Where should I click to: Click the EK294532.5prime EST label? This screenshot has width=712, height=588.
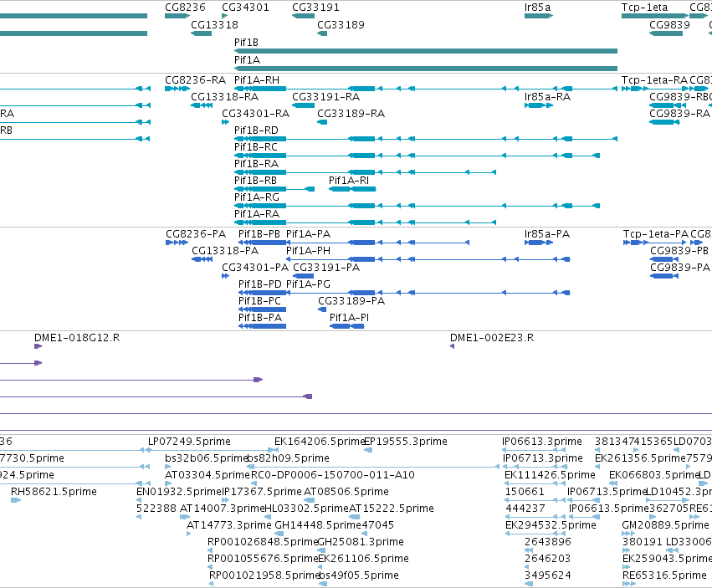point(551,525)
